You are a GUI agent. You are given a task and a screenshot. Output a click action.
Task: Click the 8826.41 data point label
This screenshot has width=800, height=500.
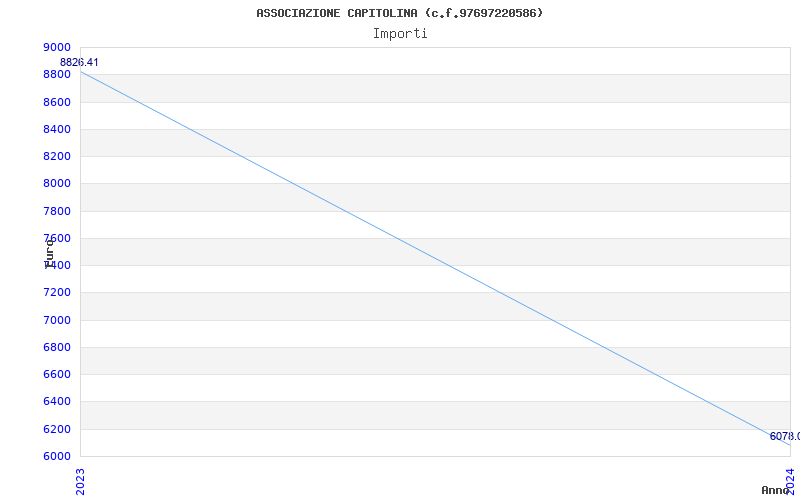click(79, 63)
